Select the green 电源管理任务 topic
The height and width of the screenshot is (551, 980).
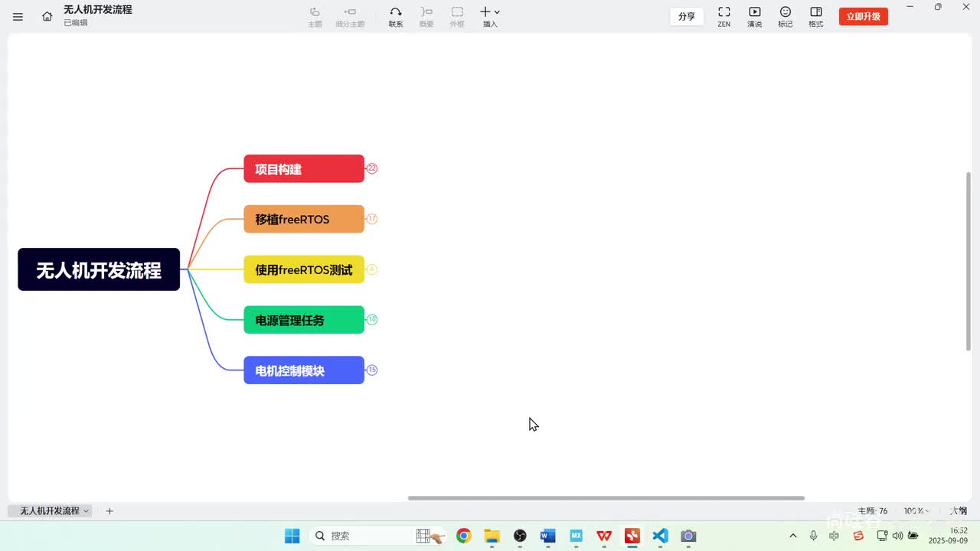304,320
